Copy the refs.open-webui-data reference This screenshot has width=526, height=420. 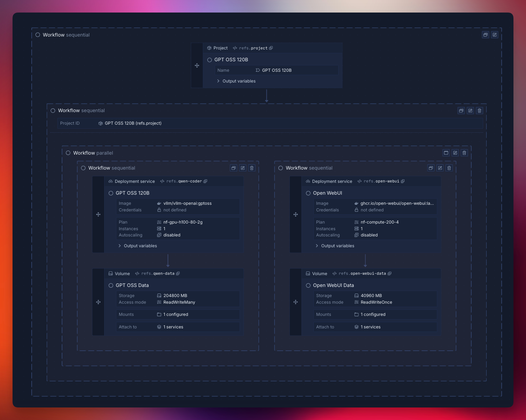click(389, 274)
